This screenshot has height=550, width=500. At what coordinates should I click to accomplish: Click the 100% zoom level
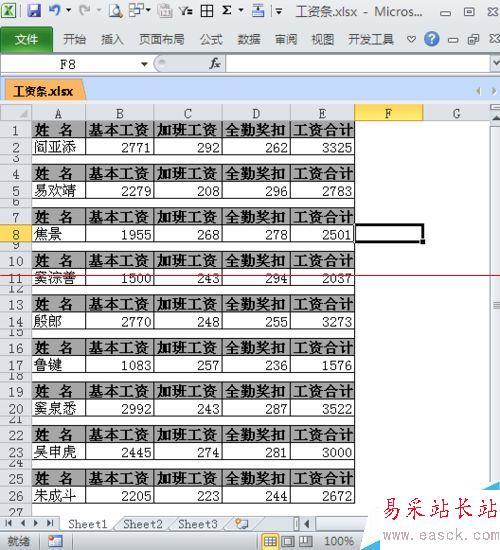click(x=339, y=541)
